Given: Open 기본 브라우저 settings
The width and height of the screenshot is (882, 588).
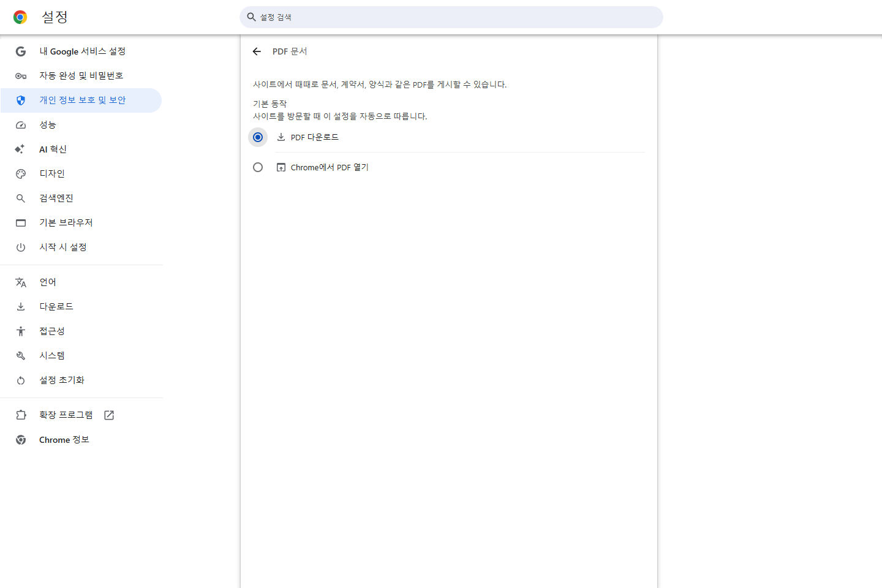Looking at the screenshot, I should coord(81,223).
